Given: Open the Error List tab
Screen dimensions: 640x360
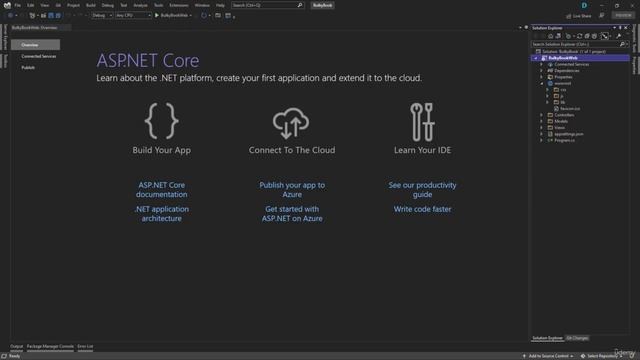Looking at the screenshot, I should pyautogui.click(x=85, y=347).
